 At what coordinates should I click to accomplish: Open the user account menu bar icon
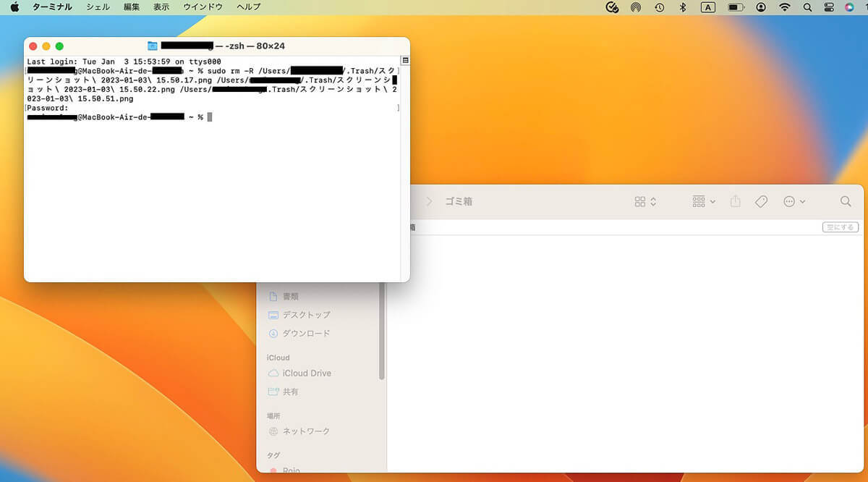(x=761, y=7)
